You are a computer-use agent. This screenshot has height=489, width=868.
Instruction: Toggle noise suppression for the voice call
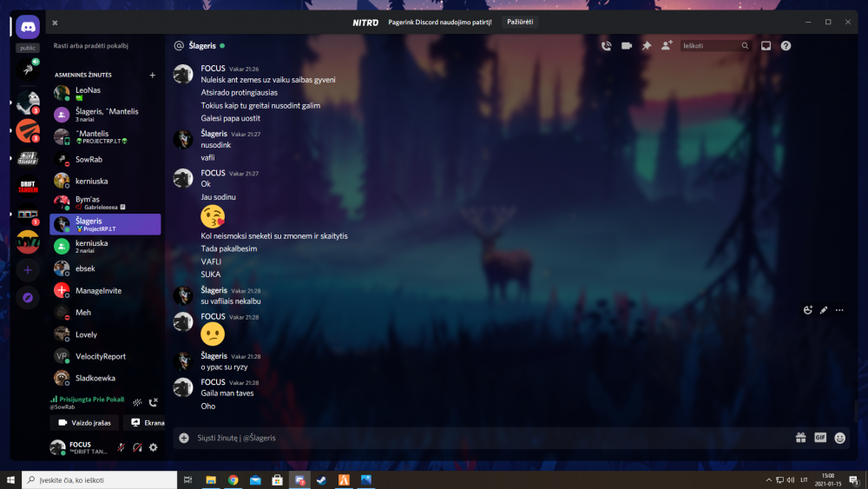click(x=136, y=402)
